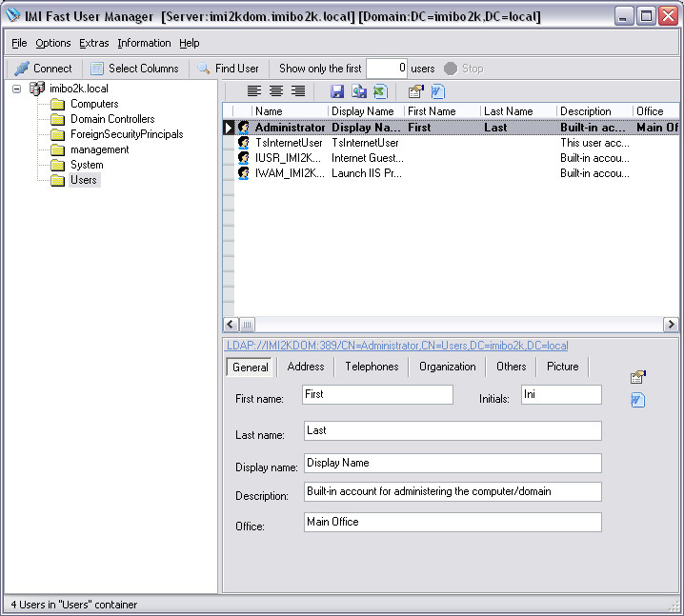The height and width of the screenshot is (616, 684).
Task: Click the Display name input field
Action: (x=453, y=463)
